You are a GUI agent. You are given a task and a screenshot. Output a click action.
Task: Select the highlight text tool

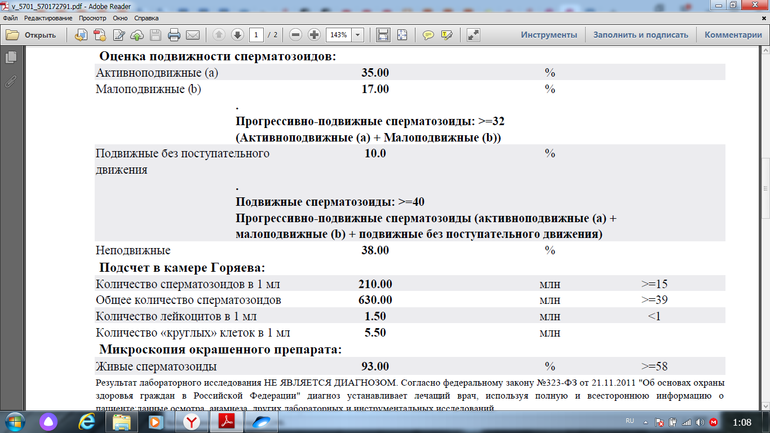click(446, 35)
